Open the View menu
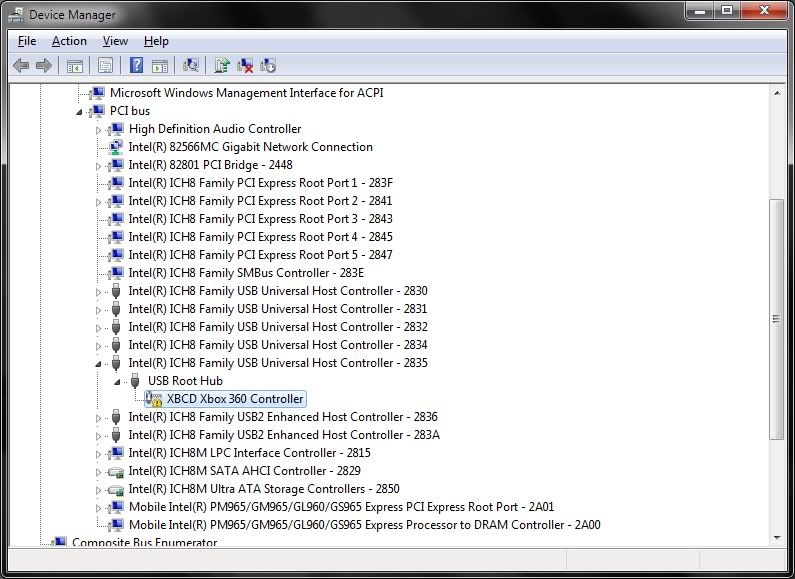Screen dimensions: 795x579 (x=115, y=41)
